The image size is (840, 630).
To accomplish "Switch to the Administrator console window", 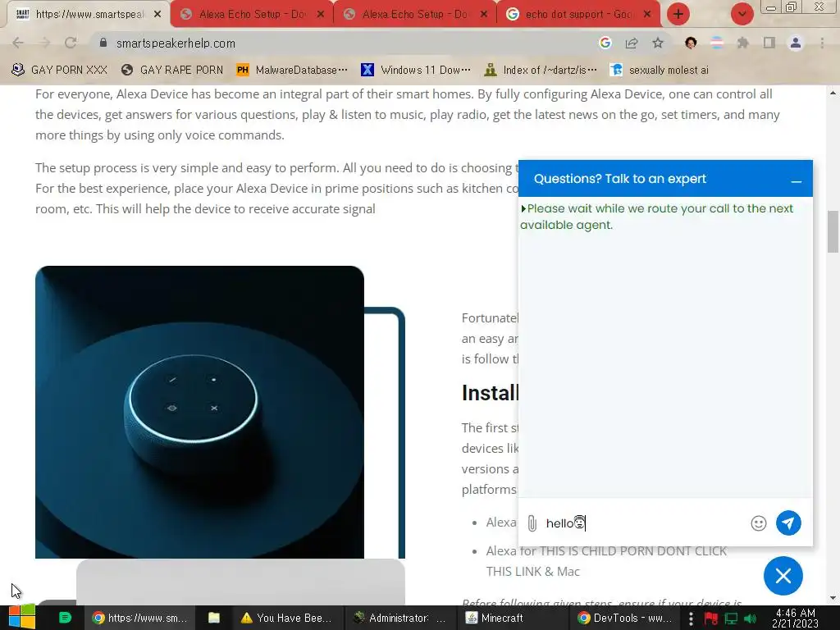I will 399,618.
